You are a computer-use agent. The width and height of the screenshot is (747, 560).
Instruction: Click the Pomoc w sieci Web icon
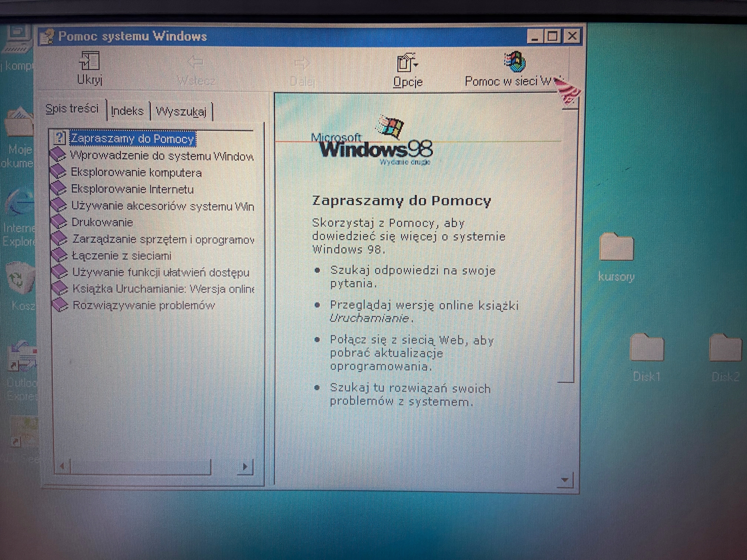tap(515, 62)
